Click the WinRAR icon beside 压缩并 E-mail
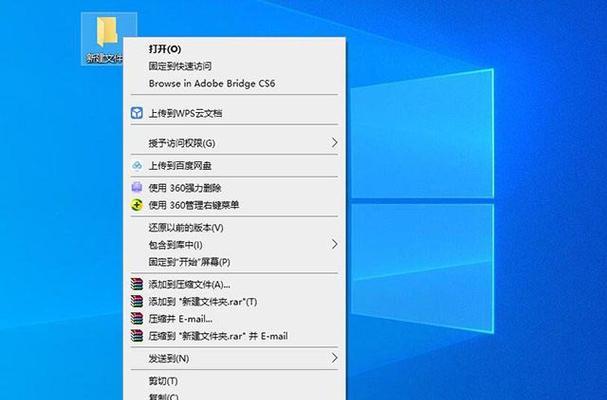This screenshot has width=607, height=400. pyautogui.click(x=137, y=319)
